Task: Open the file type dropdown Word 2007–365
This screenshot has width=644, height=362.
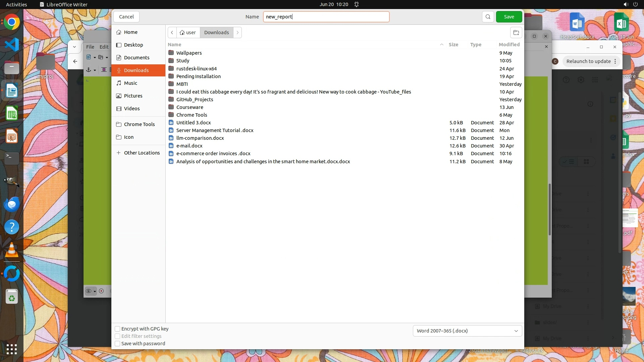Action: click(467, 331)
